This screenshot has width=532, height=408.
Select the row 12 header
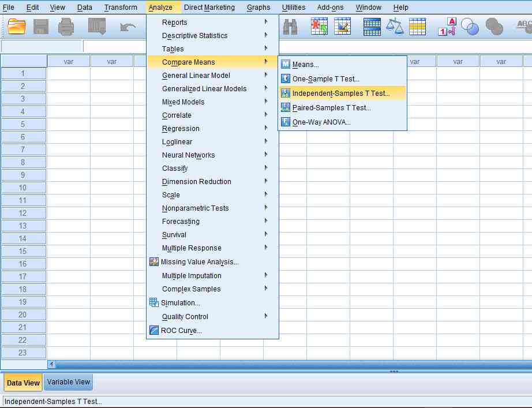tap(23, 213)
